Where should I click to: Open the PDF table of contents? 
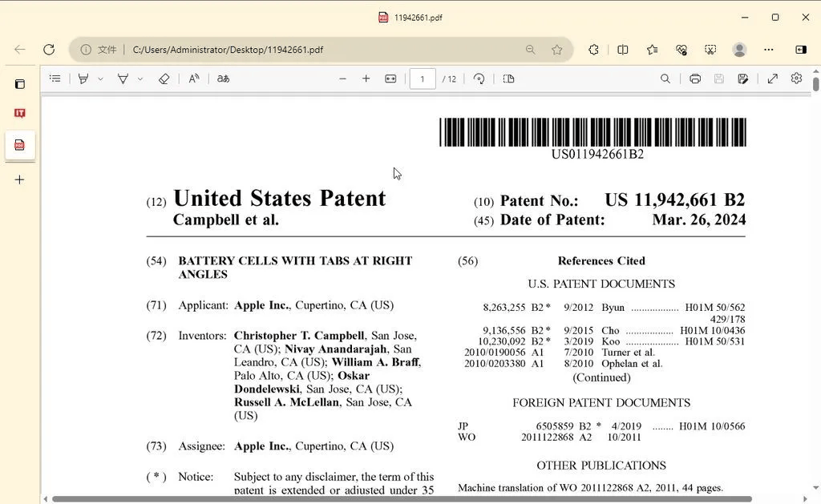[x=55, y=79]
